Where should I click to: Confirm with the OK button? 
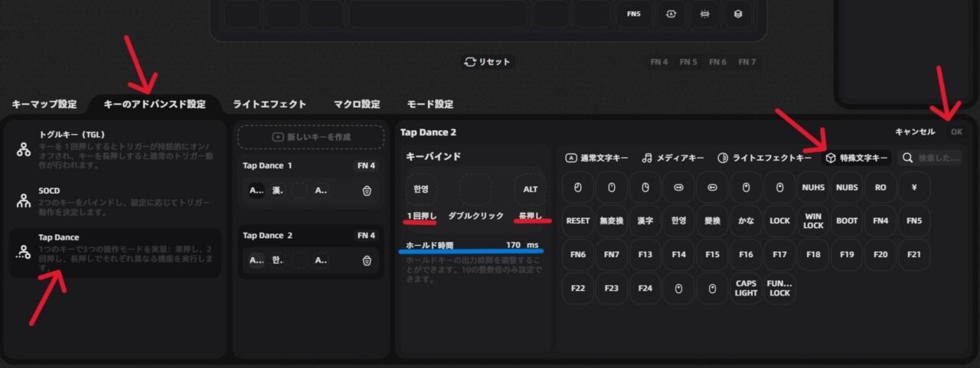click(x=956, y=132)
